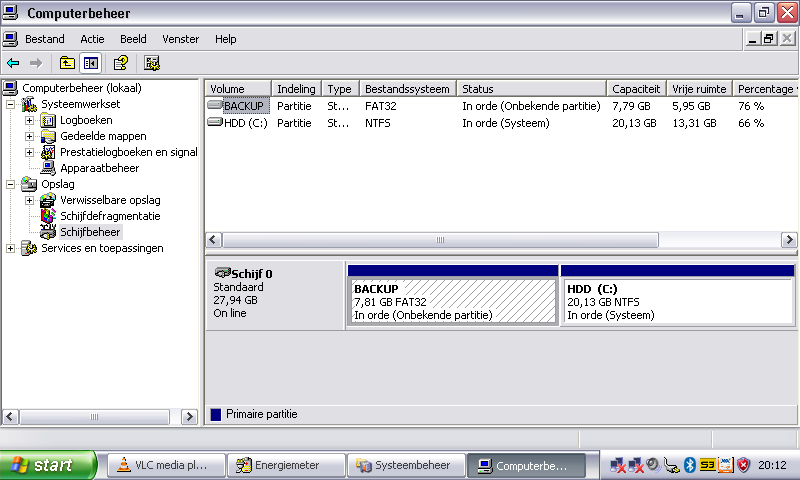
Task: Select the Logboeken icon
Action: pyautogui.click(x=48, y=120)
